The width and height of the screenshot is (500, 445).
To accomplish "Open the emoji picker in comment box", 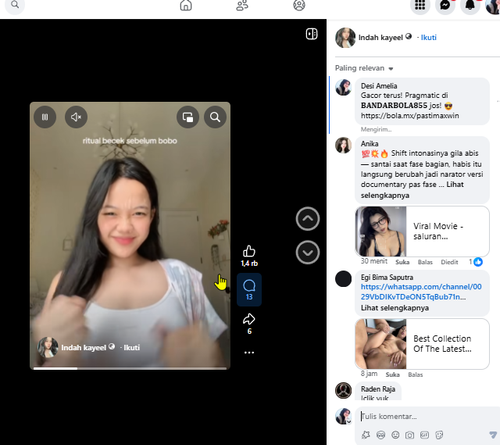I will pyautogui.click(x=395, y=435).
